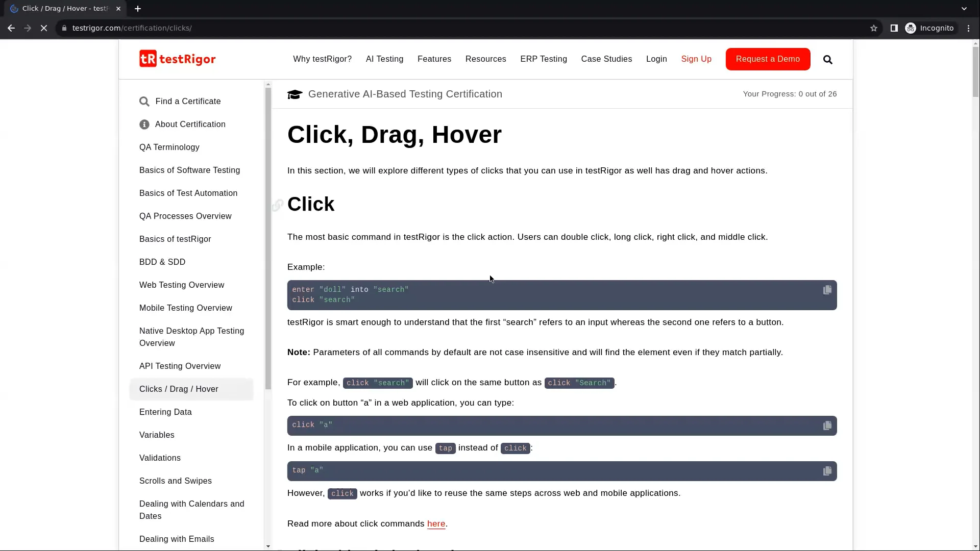
Task: Select Basics of Software Testing section
Action: click(x=189, y=170)
